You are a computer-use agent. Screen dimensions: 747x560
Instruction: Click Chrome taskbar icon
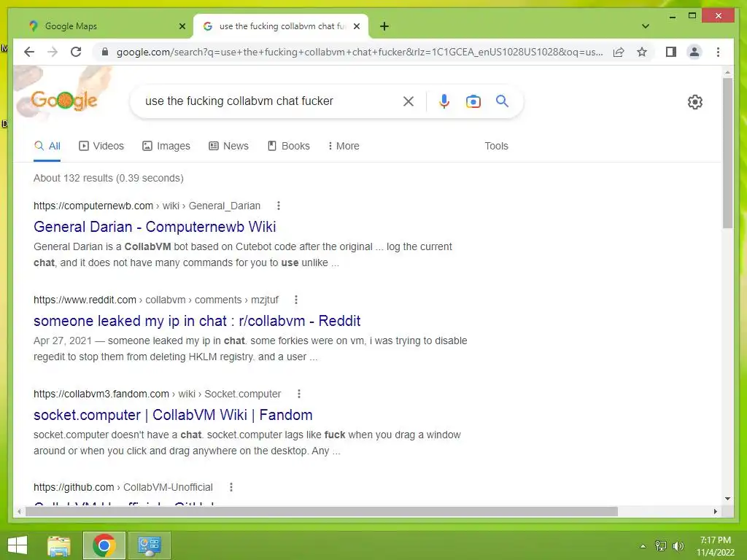104,545
